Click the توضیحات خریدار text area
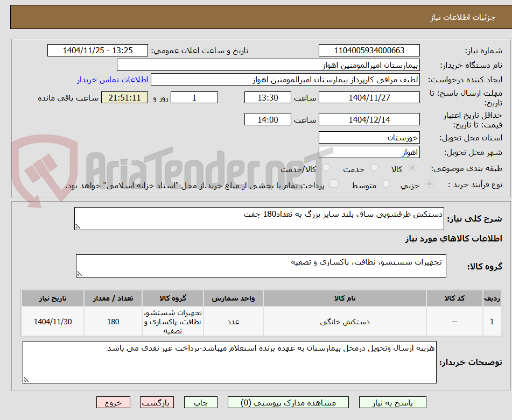Viewport: 512px width, 420px height. (x=229, y=362)
